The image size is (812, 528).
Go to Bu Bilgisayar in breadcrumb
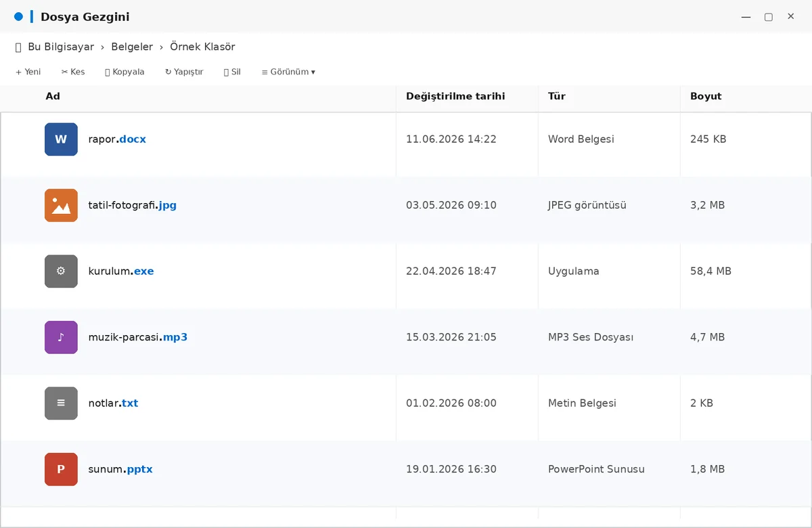pyautogui.click(x=61, y=47)
